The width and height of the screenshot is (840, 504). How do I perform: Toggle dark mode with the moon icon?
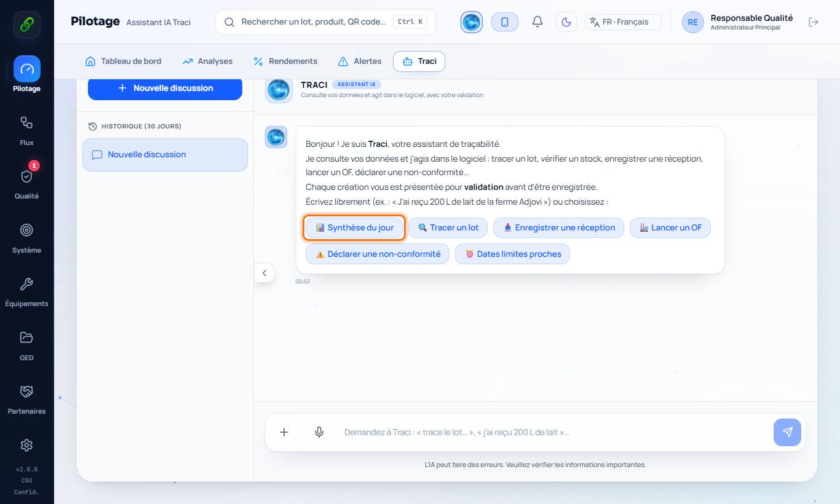click(566, 22)
